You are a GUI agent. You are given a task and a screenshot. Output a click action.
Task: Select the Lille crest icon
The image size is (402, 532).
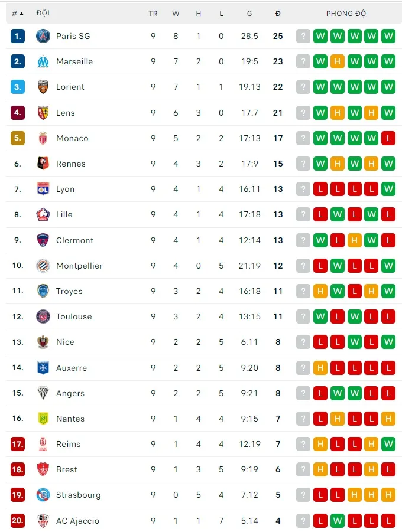pyautogui.click(x=43, y=214)
